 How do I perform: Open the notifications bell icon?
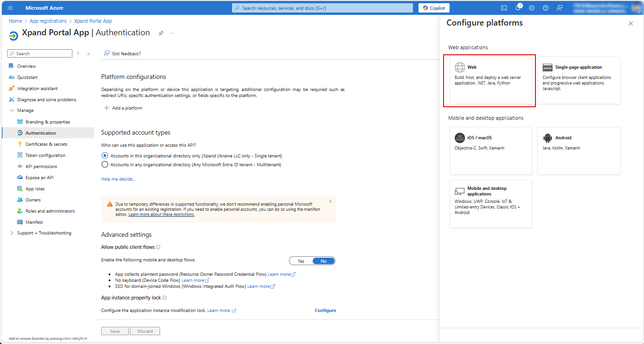coord(518,8)
